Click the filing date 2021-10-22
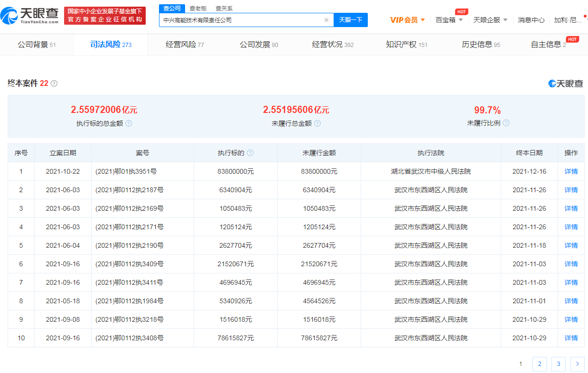 pos(63,171)
